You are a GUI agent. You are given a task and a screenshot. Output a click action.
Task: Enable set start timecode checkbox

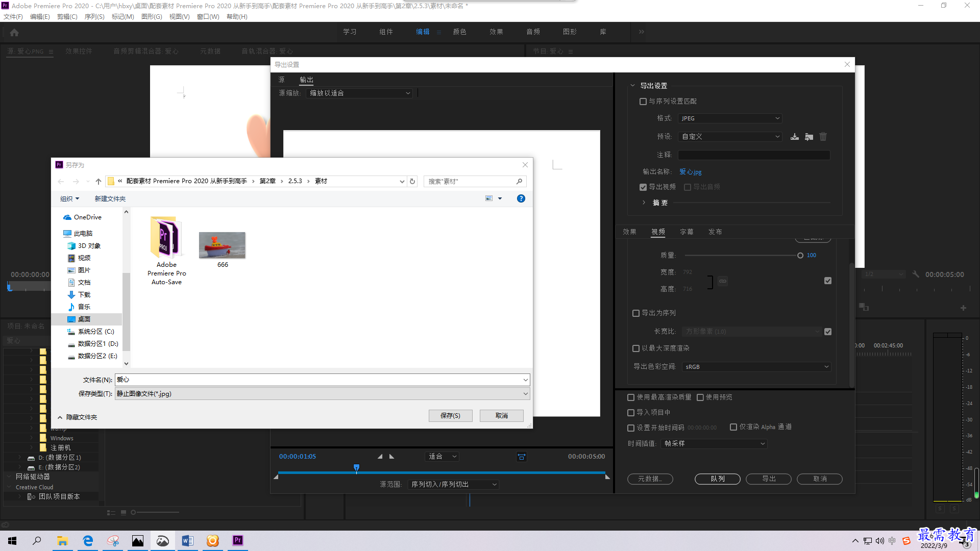(631, 428)
